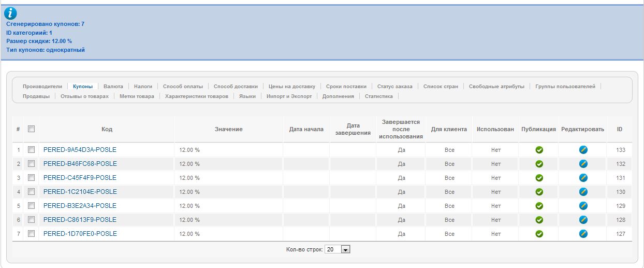Tick checkbox for row 5 coupon
This screenshot has width=644, height=268.
[31, 206]
